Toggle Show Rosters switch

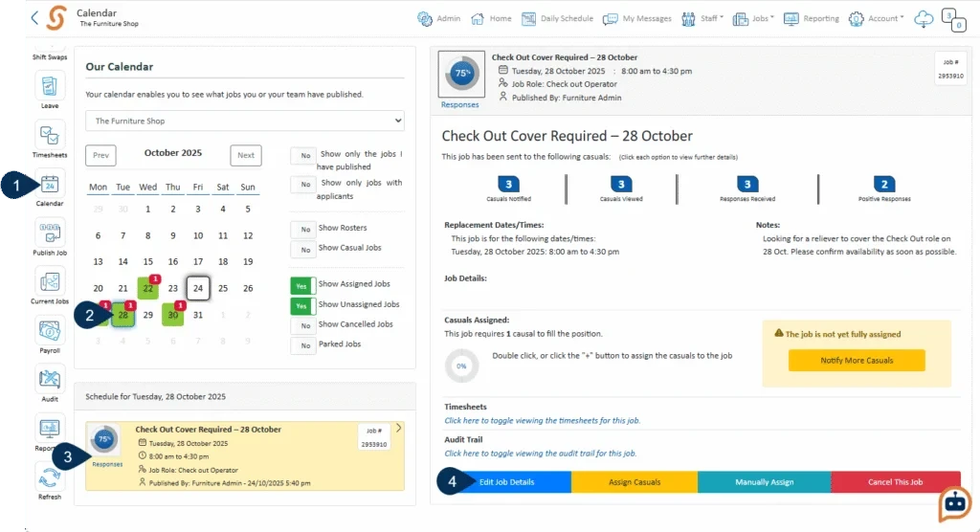pos(302,229)
